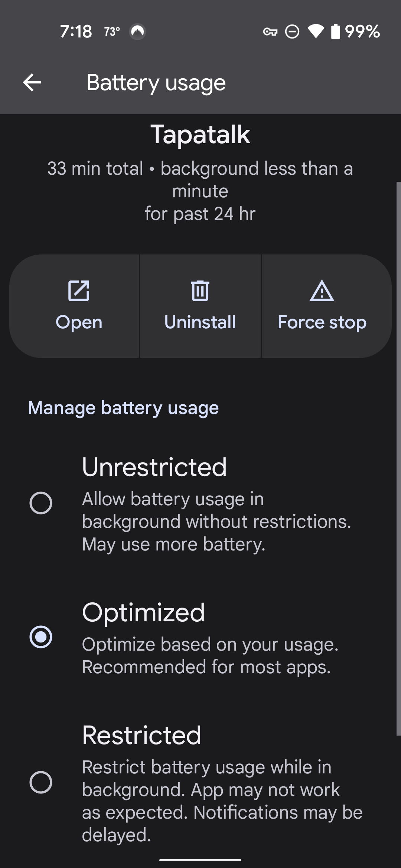
Task: Tap the Do Not Disturb status icon
Action: pyautogui.click(x=292, y=32)
